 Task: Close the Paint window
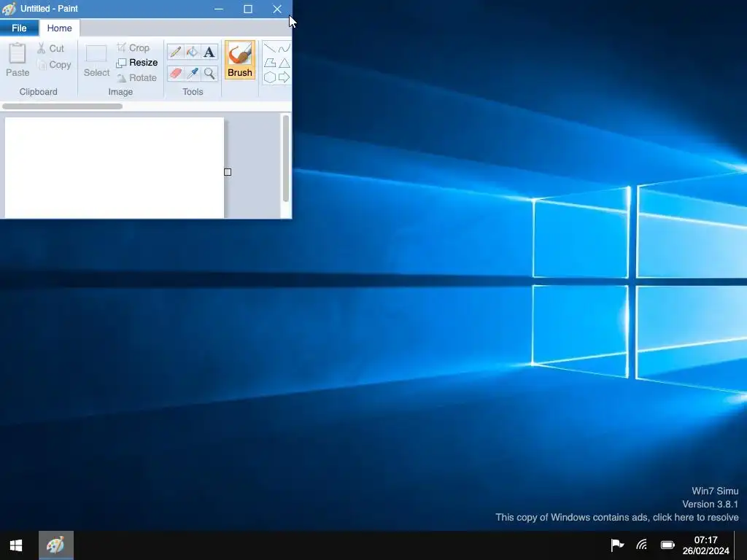277,9
